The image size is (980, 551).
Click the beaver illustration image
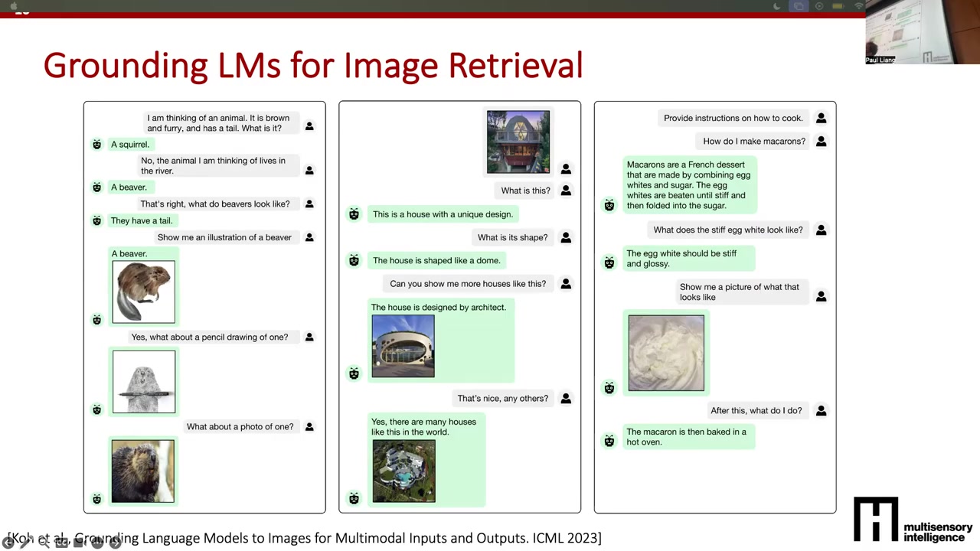[144, 292]
